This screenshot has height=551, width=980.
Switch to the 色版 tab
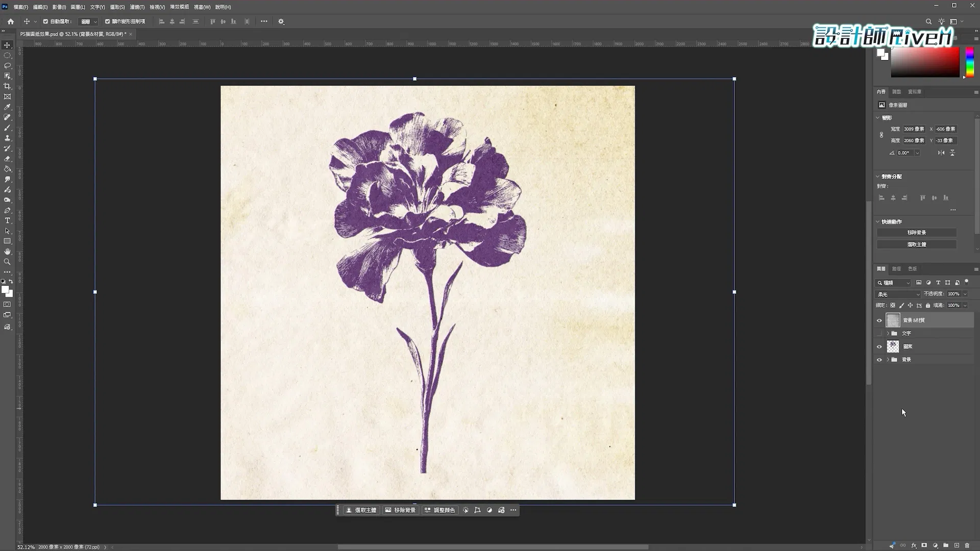(x=913, y=269)
